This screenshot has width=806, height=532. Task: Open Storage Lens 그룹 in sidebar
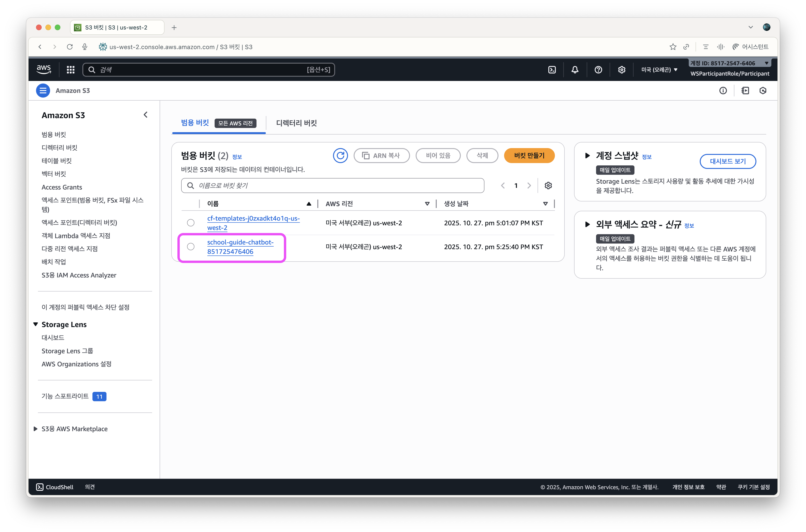coord(67,351)
